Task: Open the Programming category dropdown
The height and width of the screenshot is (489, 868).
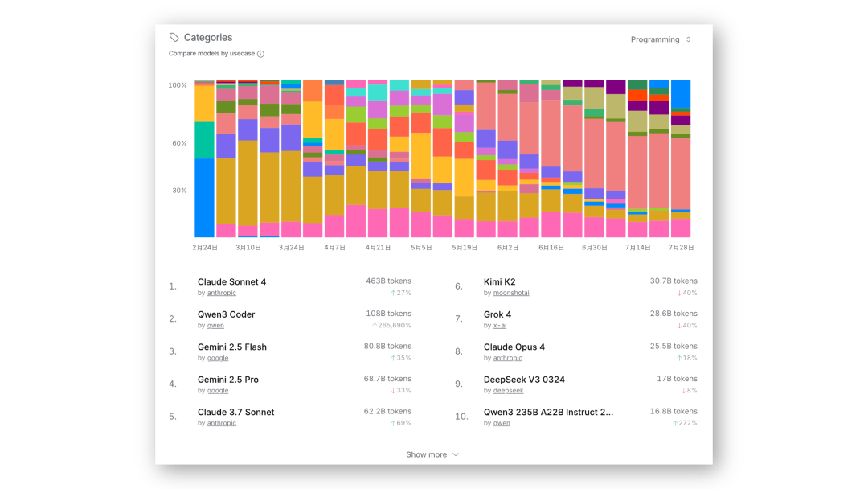Action: coord(661,39)
